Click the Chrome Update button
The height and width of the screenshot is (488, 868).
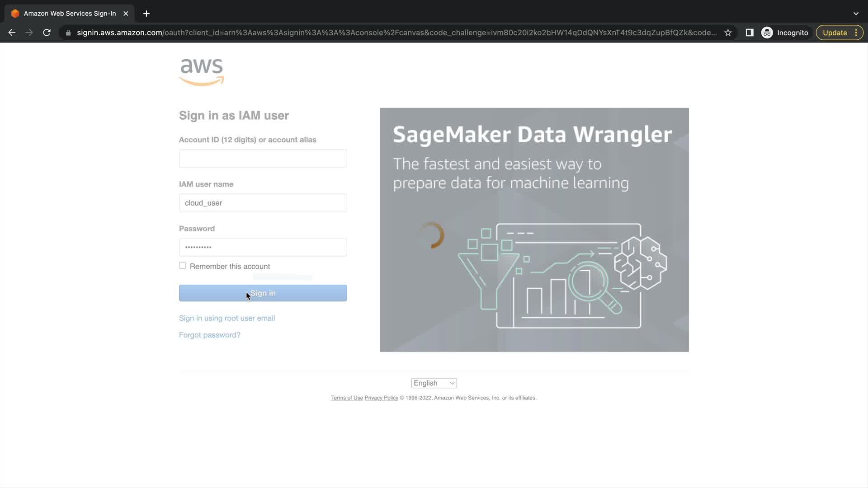pyautogui.click(x=835, y=33)
